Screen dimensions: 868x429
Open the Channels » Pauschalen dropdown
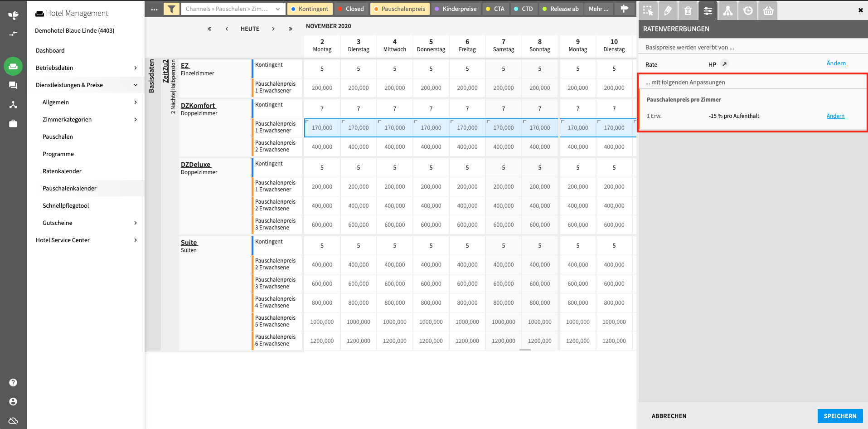233,9
